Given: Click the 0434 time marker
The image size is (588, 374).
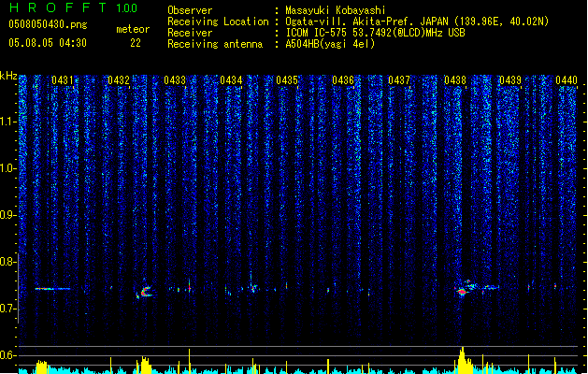Looking at the screenshot, I should 231,80.
